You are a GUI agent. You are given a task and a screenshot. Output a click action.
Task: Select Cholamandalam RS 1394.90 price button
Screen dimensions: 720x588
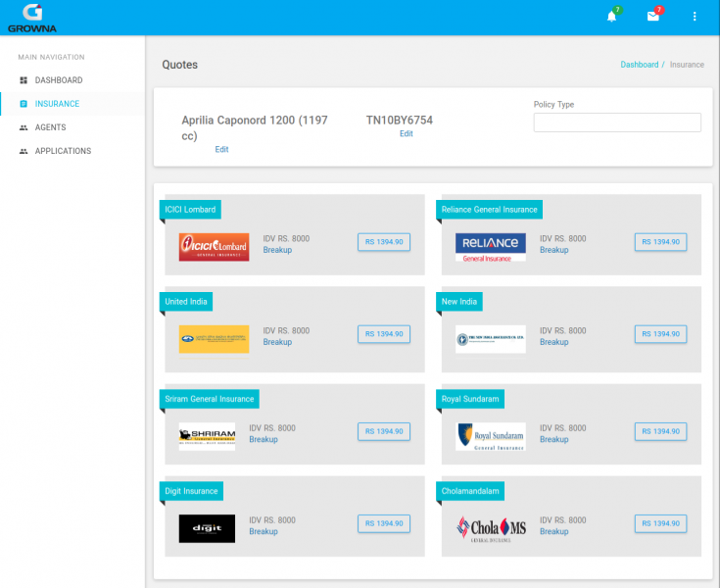pyautogui.click(x=661, y=523)
